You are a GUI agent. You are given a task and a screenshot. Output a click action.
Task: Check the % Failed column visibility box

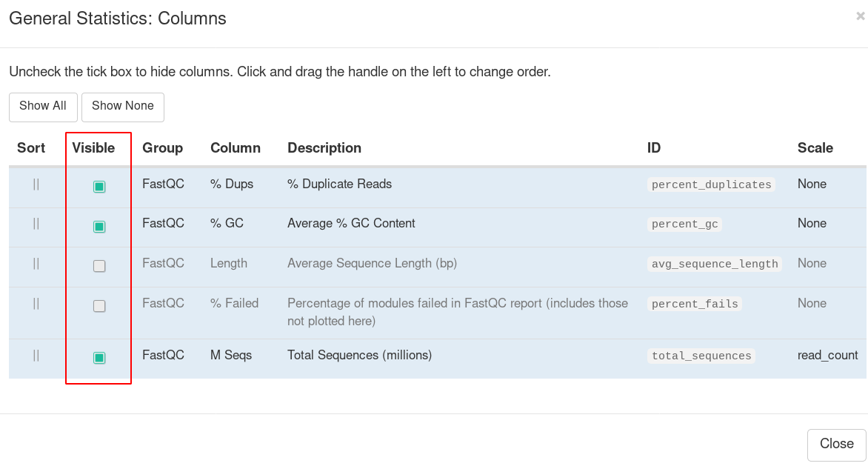(99, 306)
